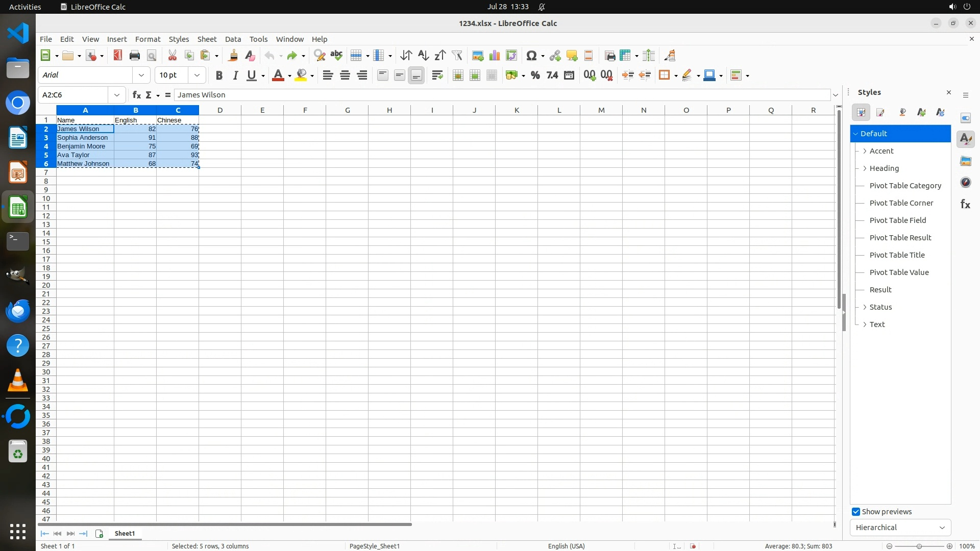Select the Sheet1 tab

coord(125,534)
